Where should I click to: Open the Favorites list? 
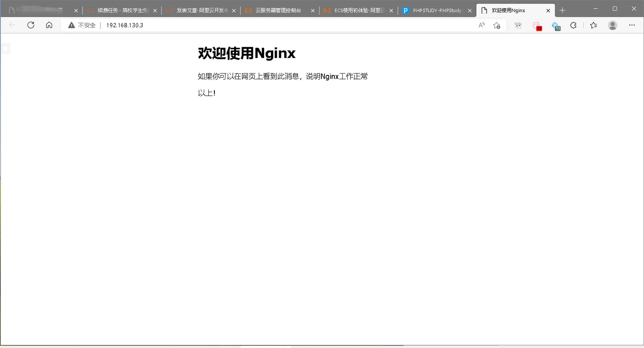[593, 25]
